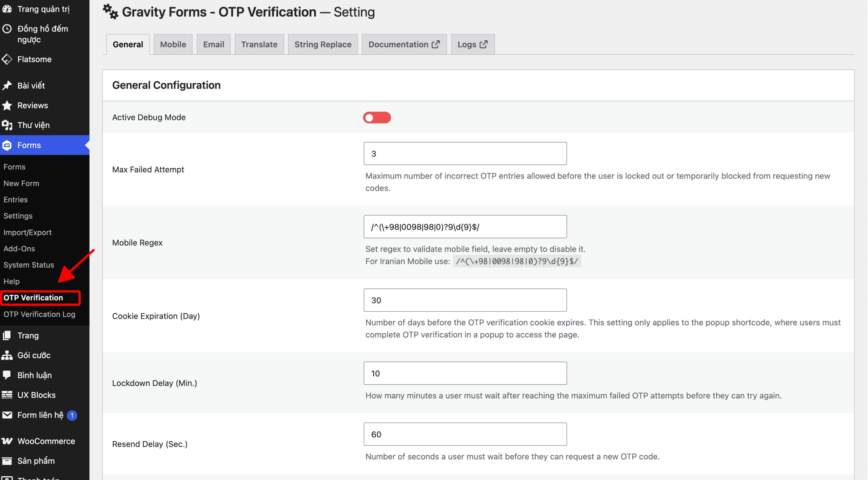868x480 pixels.
Task: Select the String Replace tab
Action: pyautogui.click(x=323, y=44)
